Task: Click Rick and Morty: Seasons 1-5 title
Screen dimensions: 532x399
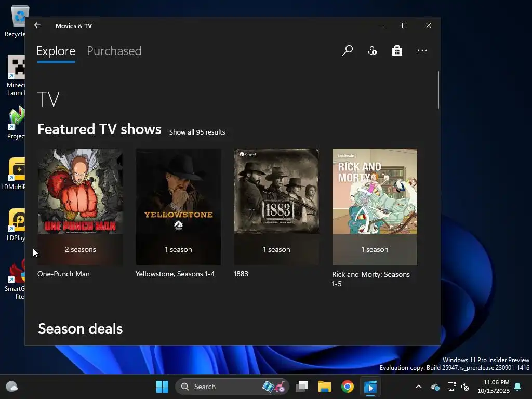Action: pyautogui.click(x=371, y=279)
